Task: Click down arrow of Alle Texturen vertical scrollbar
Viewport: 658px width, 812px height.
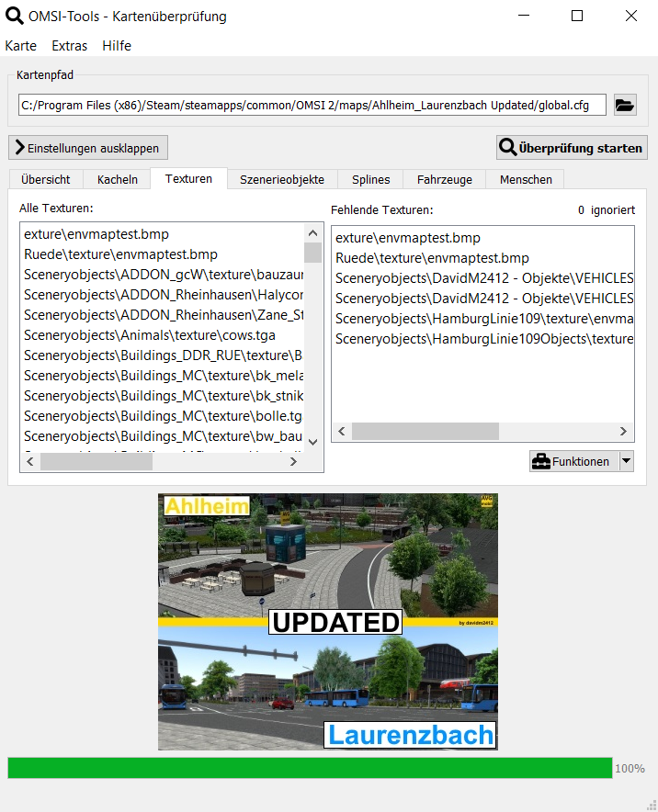Action: coord(313,442)
